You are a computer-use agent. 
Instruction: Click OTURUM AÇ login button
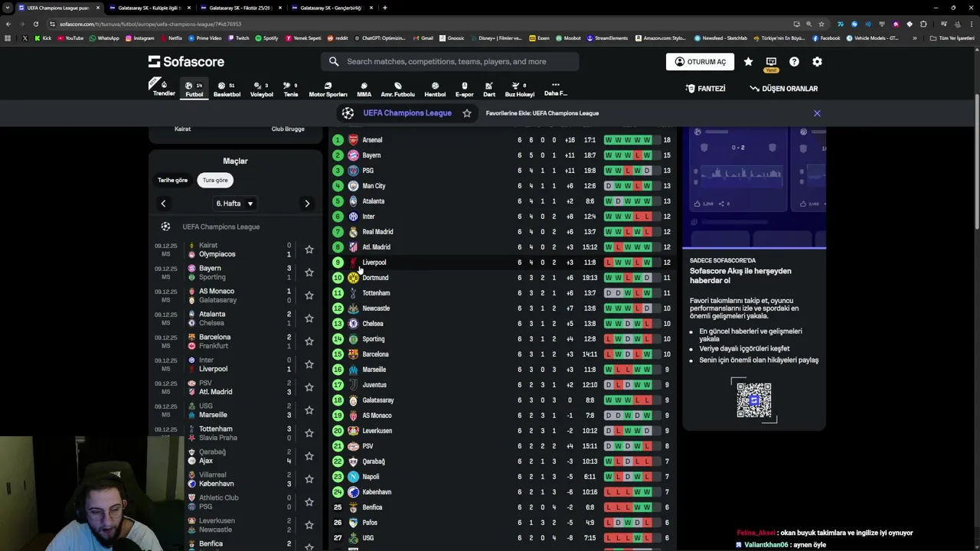(x=700, y=62)
